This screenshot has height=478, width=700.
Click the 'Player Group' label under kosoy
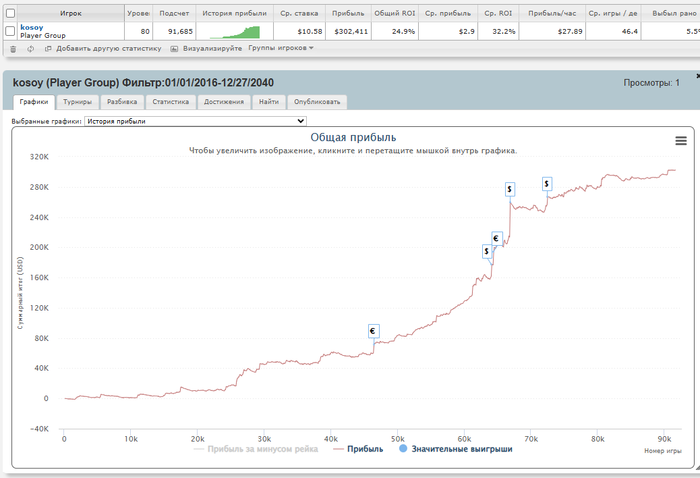(43, 36)
